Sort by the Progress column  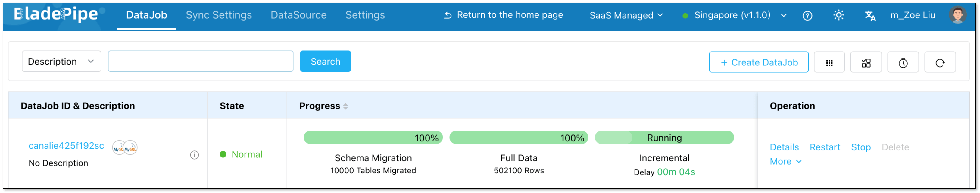point(345,106)
